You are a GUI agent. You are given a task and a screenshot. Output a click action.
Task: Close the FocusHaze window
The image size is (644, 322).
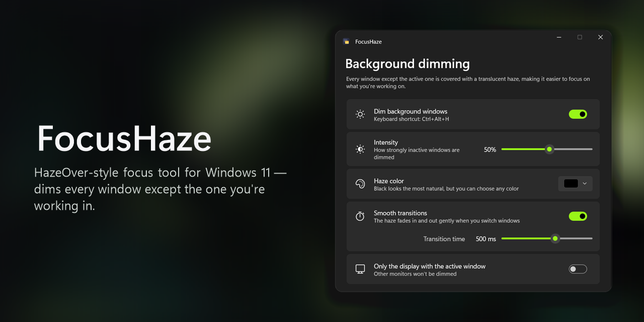pos(600,37)
